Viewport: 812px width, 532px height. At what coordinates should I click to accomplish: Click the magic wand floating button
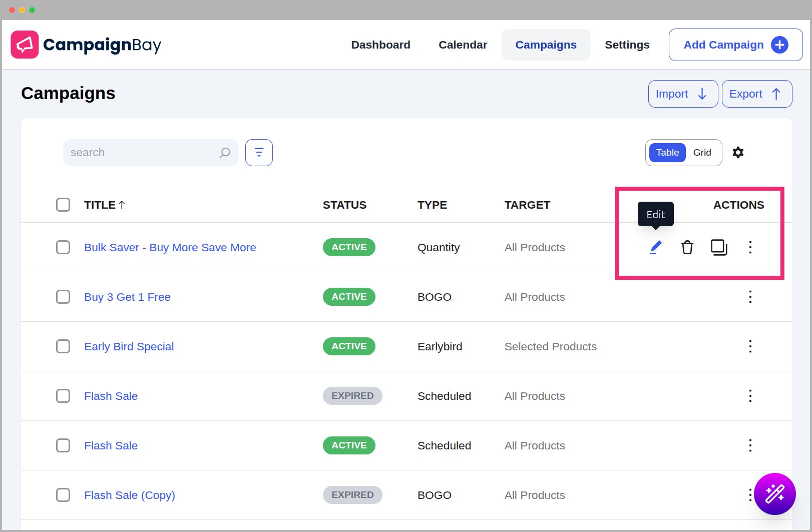pyautogui.click(x=774, y=494)
